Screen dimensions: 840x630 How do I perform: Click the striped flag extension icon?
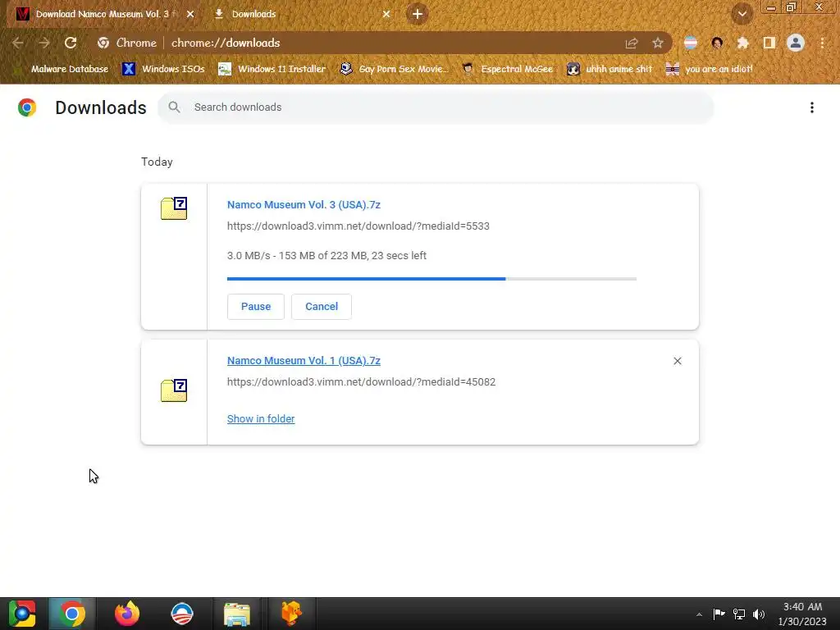(691, 43)
